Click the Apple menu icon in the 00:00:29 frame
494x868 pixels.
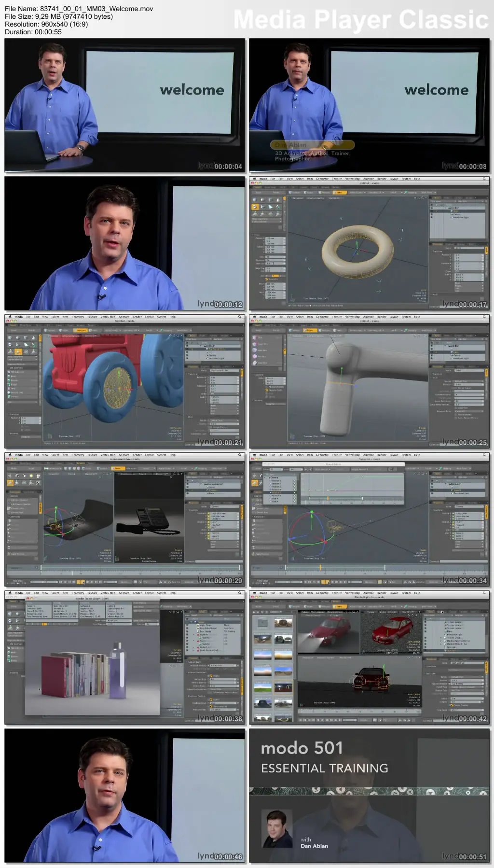point(10,455)
